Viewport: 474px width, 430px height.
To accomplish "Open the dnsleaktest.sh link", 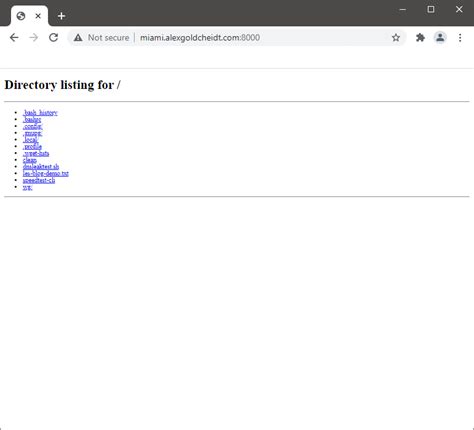I will click(x=41, y=167).
